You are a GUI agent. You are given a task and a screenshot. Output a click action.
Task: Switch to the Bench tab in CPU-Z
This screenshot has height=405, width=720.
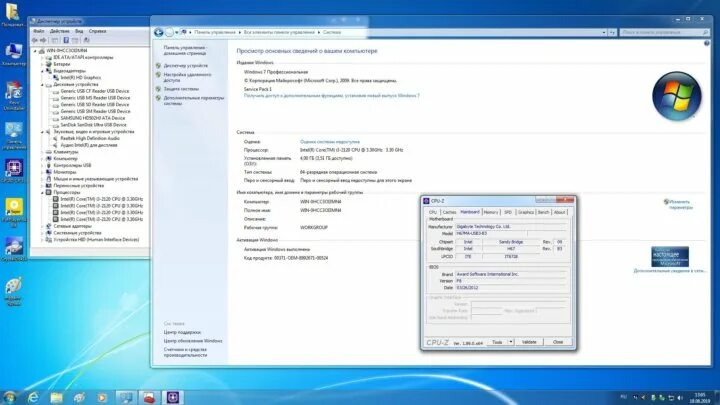[x=543, y=212]
